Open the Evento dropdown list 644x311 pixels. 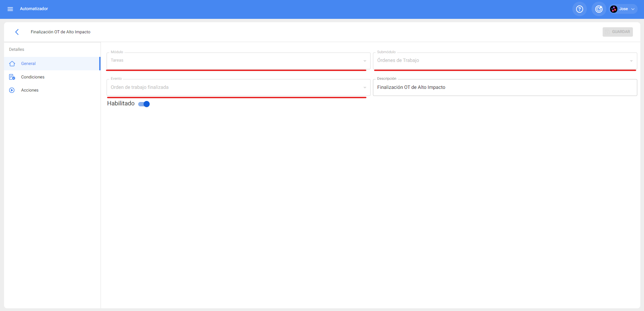click(x=238, y=88)
